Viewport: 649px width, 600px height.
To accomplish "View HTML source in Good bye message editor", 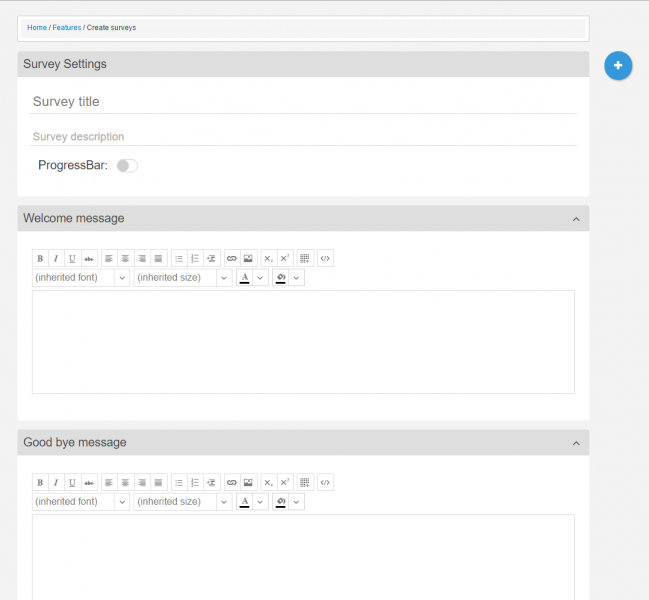I will point(325,482).
